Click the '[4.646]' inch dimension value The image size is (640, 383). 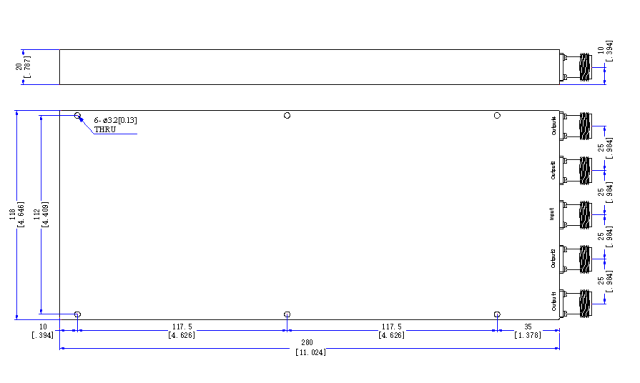click(21, 214)
